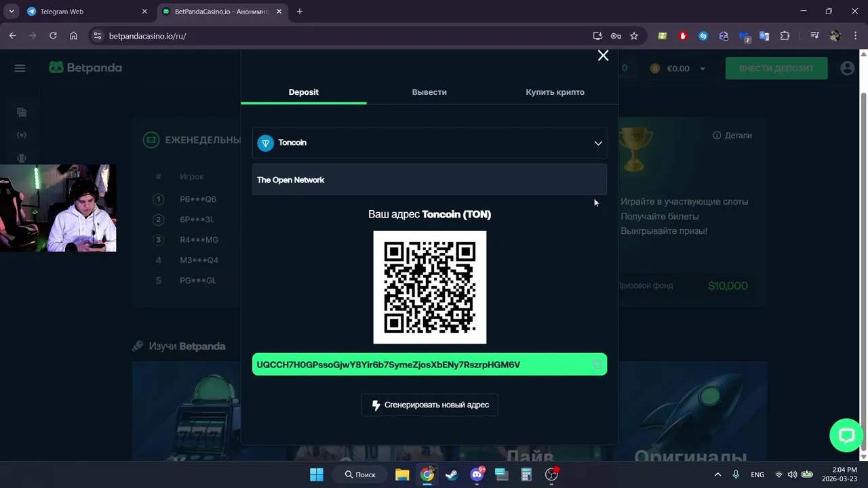
Task: Open the Chrome three-dot menu
Action: tap(854, 36)
